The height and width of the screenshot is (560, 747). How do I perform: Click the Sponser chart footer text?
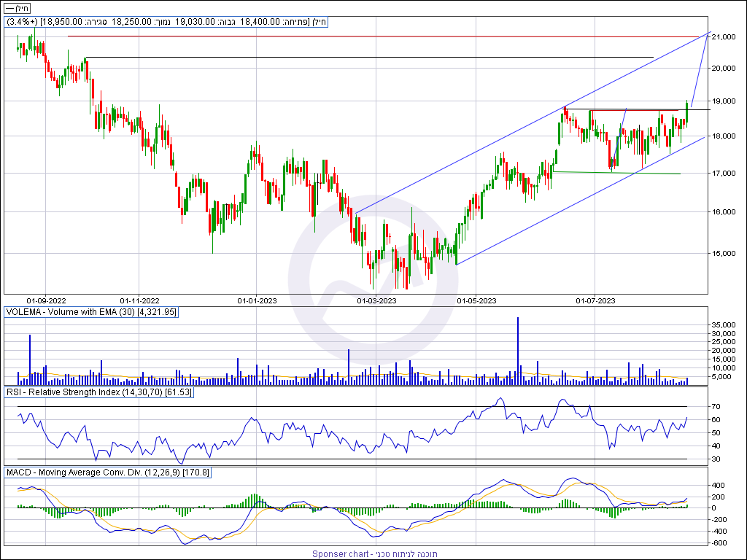[x=375, y=554]
